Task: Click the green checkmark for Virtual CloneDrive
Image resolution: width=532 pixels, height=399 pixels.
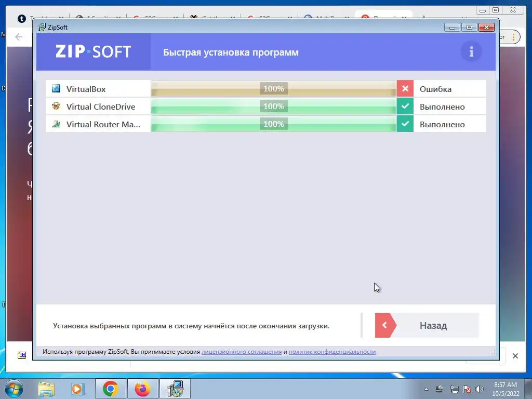Action: [x=405, y=106]
